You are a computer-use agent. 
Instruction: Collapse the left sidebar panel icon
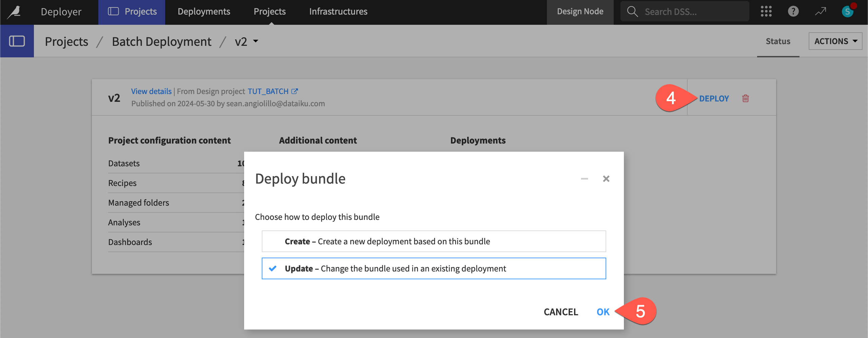click(x=17, y=41)
